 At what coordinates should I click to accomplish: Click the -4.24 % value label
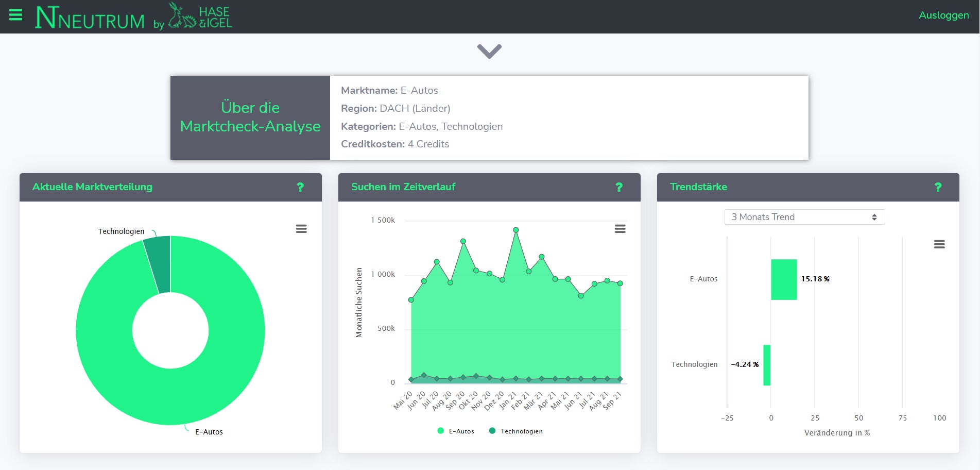tap(745, 364)
